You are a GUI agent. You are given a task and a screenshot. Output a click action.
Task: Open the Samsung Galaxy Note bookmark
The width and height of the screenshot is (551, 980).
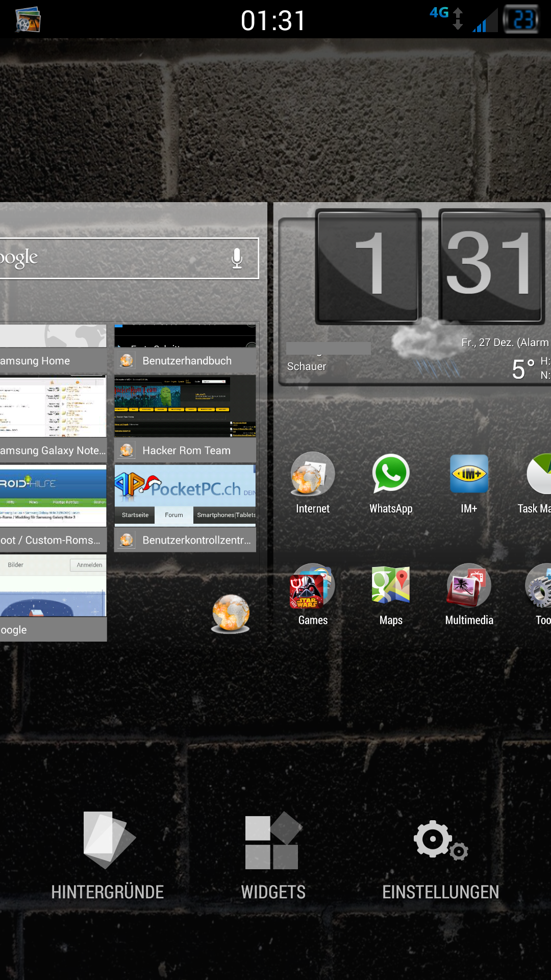coord(53,451)
